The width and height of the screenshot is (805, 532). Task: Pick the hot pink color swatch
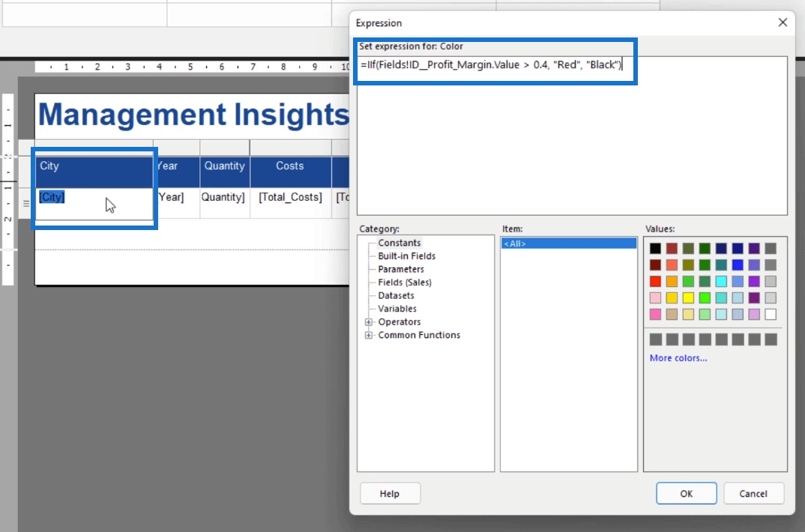[655, 314]
